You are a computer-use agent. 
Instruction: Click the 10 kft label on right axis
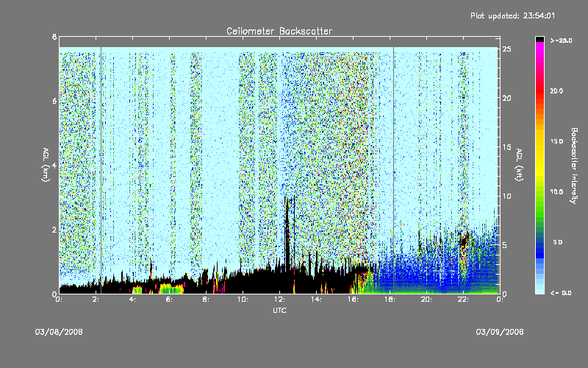(507, 196)
